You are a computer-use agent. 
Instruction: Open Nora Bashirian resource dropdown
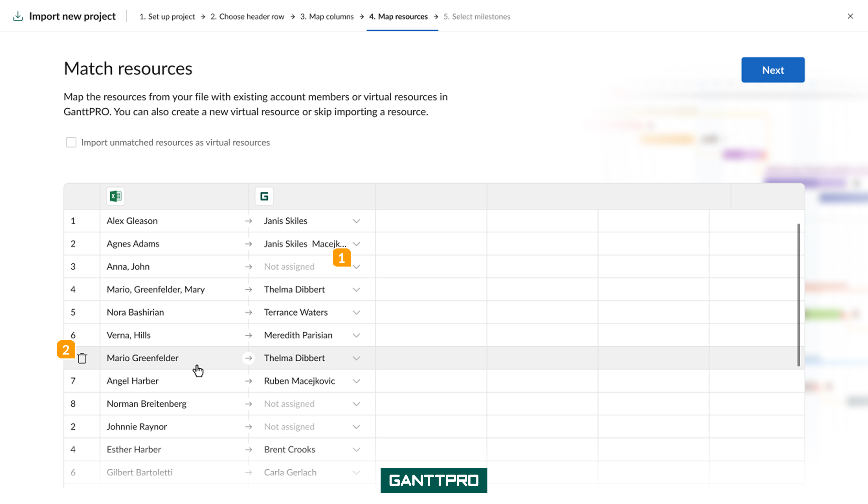tap(356, 312)
